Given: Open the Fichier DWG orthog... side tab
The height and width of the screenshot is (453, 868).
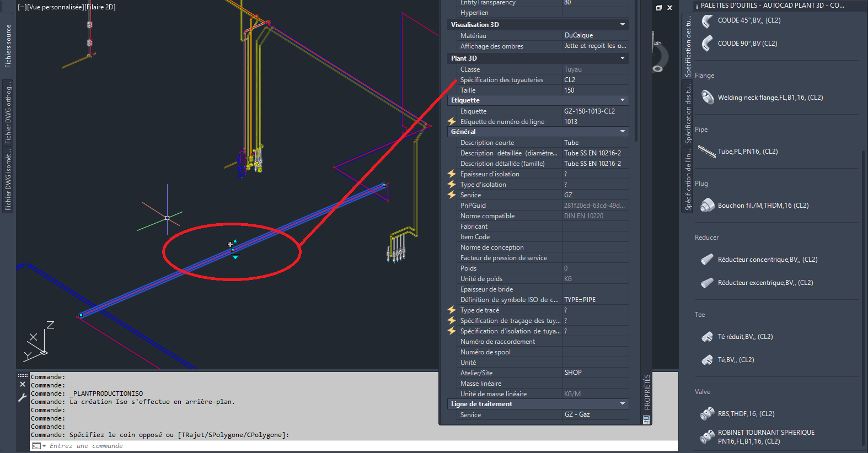Looking at the screenshot, I should point(8,112).
